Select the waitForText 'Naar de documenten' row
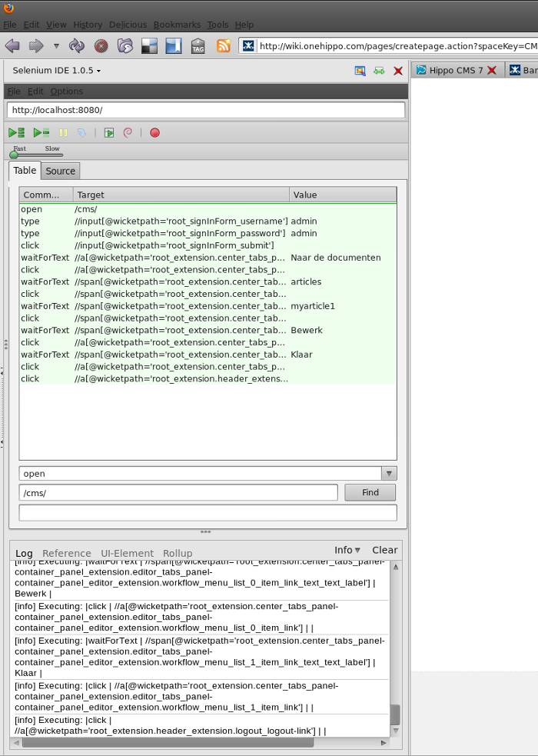Viewport: 538px width, 756px height. [x=208, y=258]
